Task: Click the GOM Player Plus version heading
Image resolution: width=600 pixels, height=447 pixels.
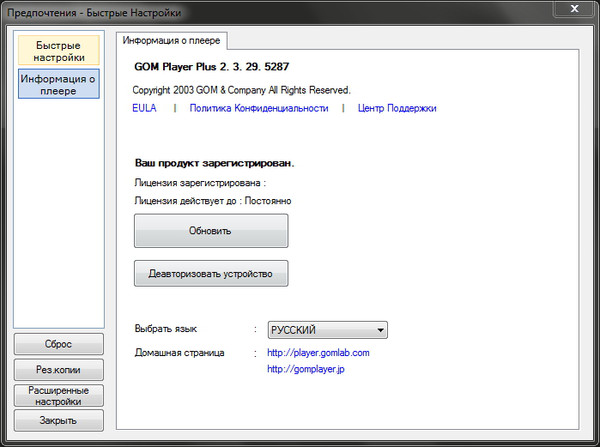Action: point(211,67)
